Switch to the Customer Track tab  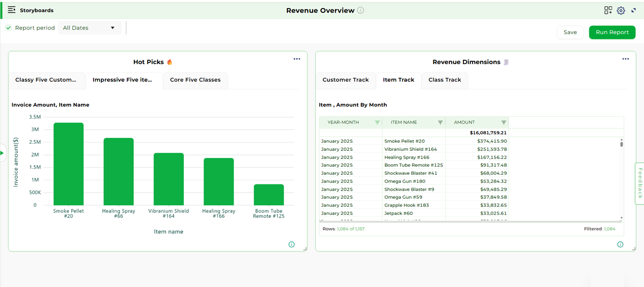346,80
